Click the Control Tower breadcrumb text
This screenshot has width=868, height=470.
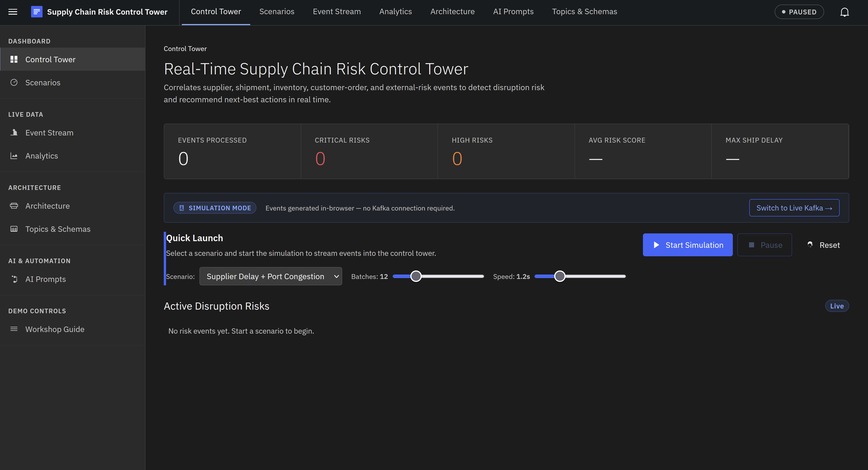[185, 49]
